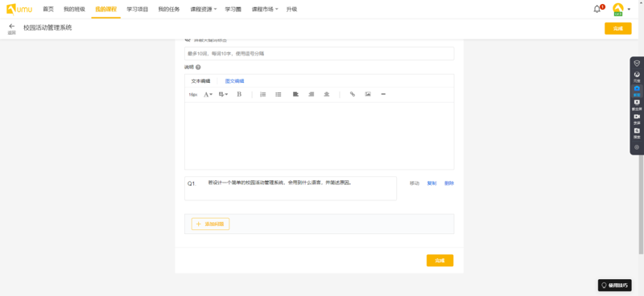Expand the 课程市场 menu
Image resolution: width=644 pixels, height=296 pixels.
(x=265, y=9)
